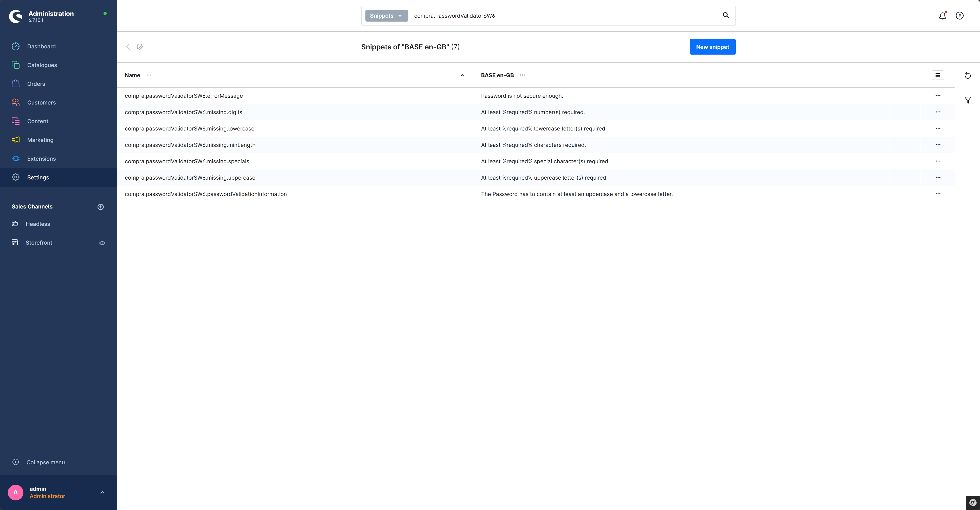Open Symfony debug toolbar icon
This screenshot has height=510, width=980.
point(973,503)
